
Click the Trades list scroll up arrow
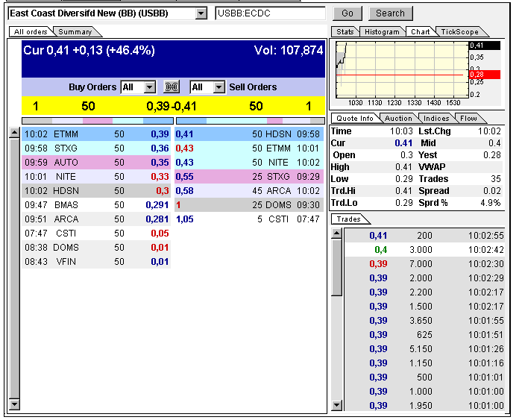pos(336,233)
